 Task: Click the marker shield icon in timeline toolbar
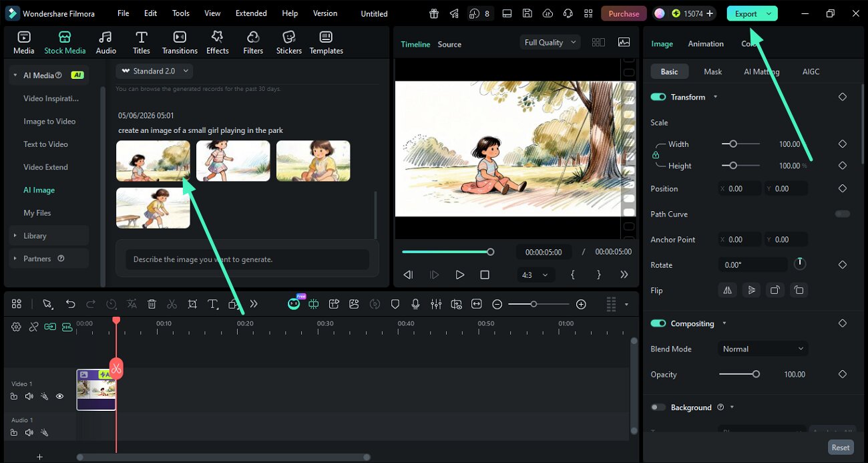coord(395,304)
